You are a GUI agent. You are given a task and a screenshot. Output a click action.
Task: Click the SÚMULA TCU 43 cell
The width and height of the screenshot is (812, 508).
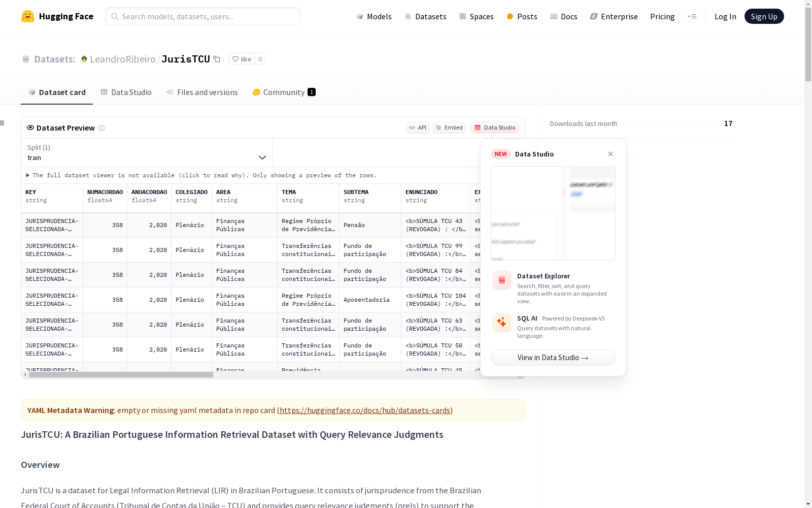pos(436,225)
